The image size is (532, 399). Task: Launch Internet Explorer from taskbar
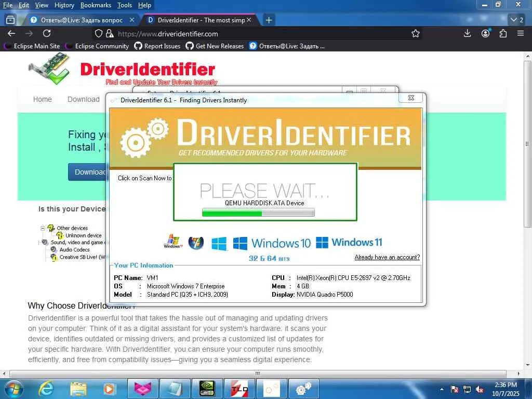click(46, 389)
